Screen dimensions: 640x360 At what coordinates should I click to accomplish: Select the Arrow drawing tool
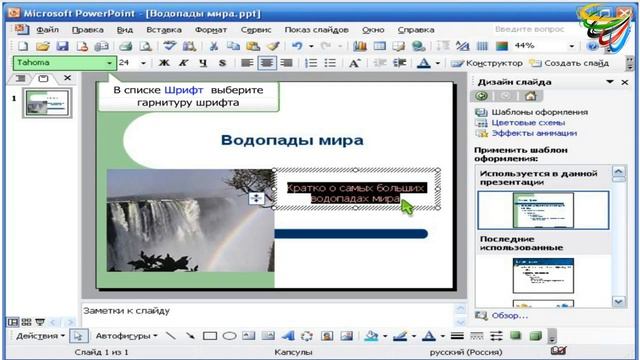point(190,336)
